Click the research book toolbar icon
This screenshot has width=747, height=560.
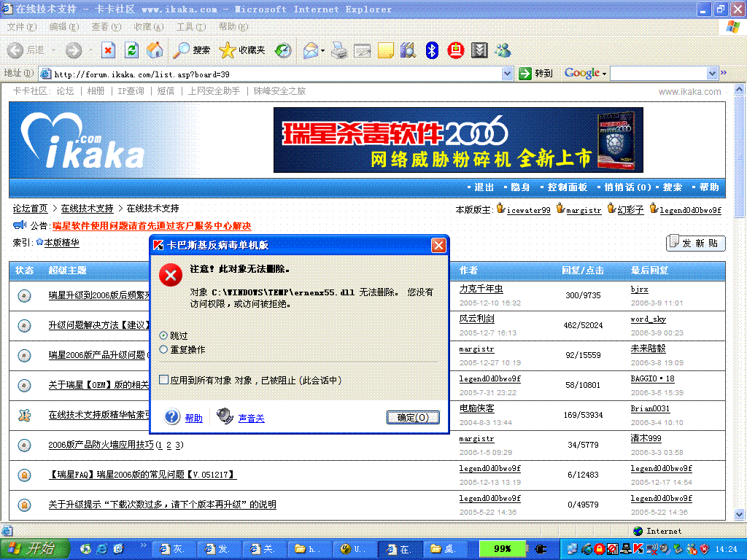(408, 50)
